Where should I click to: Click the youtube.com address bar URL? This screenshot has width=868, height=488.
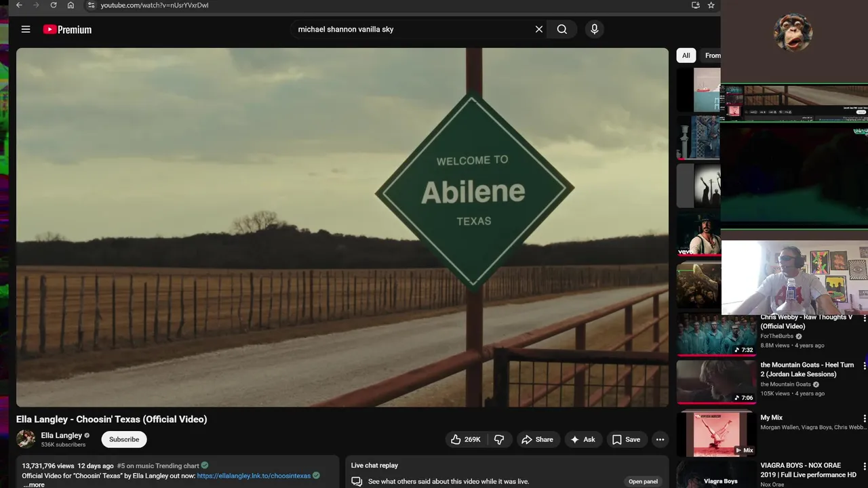point(155,5)
